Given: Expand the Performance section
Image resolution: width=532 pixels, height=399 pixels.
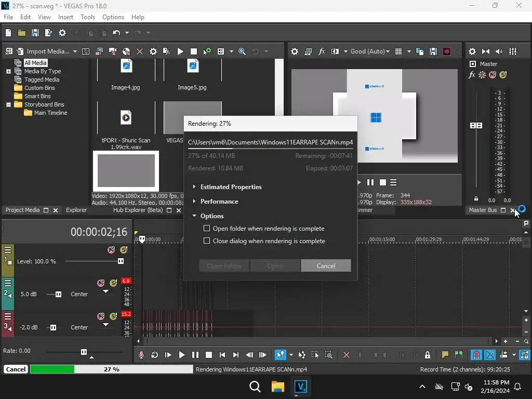Looking at the screenshot, I should tap(194, 201).
